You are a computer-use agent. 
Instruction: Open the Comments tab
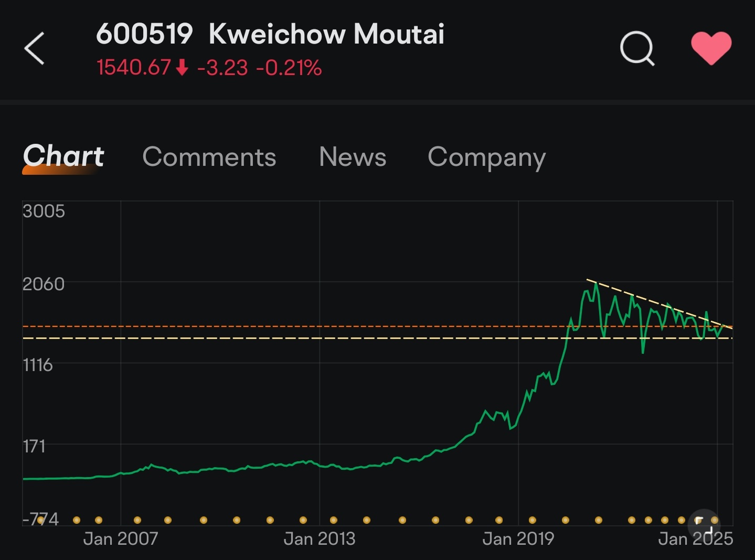[x=209, y=157]
